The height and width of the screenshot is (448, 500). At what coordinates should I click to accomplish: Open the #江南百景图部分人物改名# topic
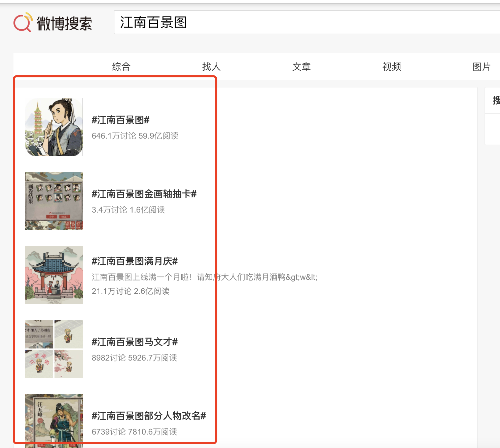149,416
